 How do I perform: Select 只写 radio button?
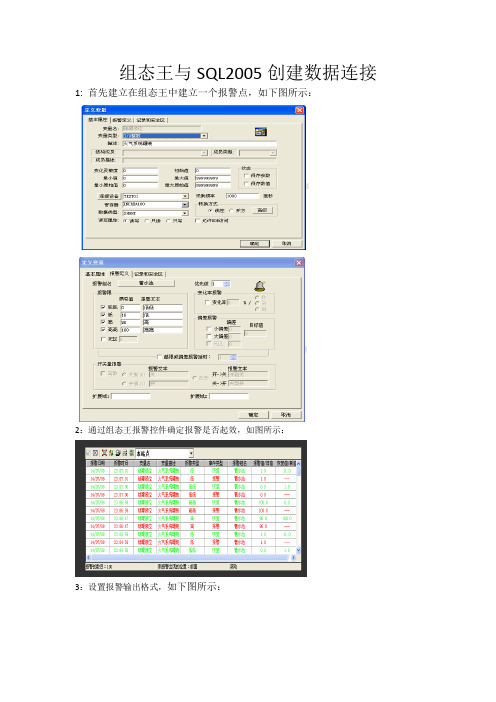point(168,221)
